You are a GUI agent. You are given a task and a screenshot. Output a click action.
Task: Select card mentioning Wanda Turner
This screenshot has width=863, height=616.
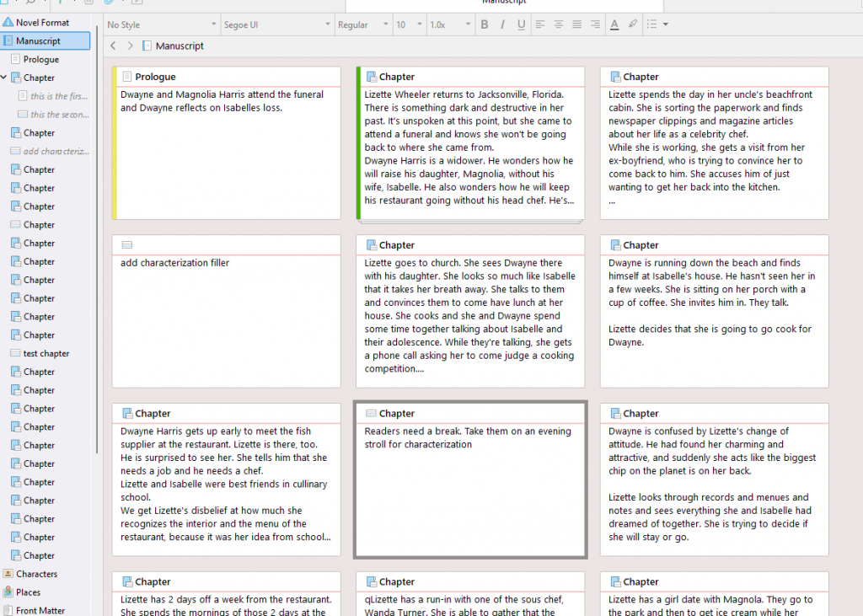click(470, 594)
